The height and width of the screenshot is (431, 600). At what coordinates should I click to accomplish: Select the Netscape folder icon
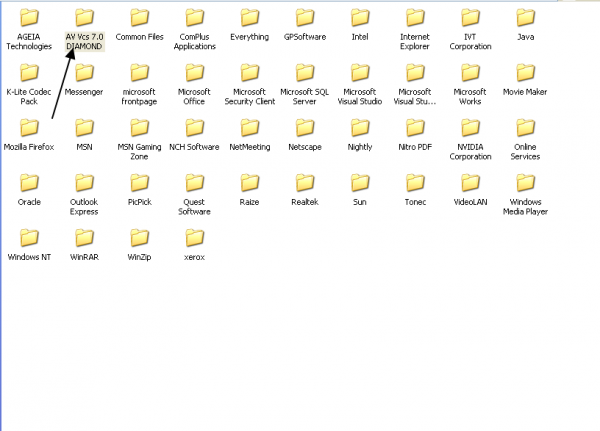305,128
